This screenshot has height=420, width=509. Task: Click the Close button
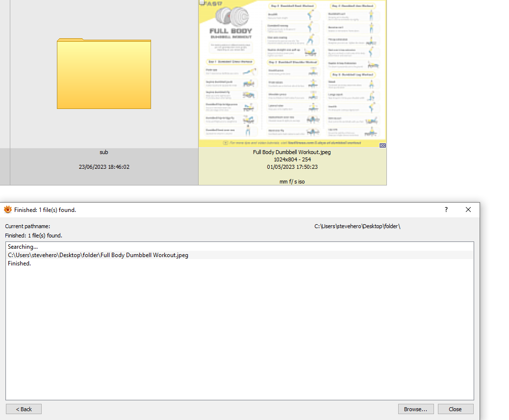click(456, 409)
